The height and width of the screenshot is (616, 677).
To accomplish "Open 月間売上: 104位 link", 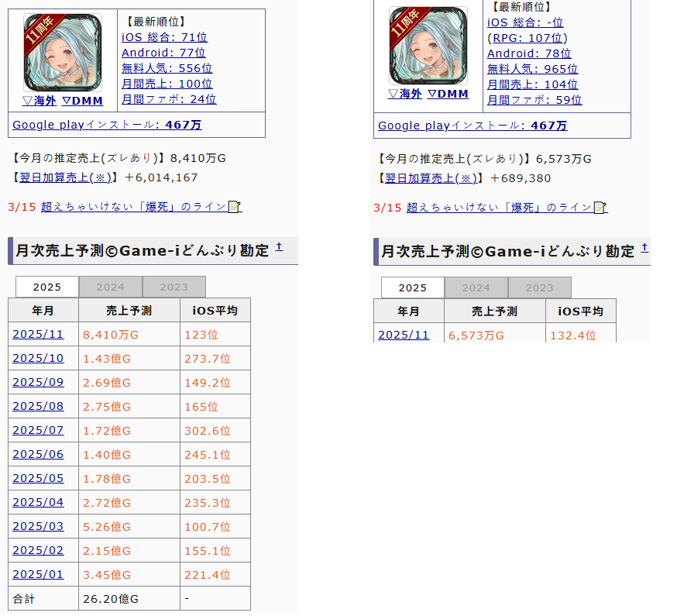I will coord(533,84).
